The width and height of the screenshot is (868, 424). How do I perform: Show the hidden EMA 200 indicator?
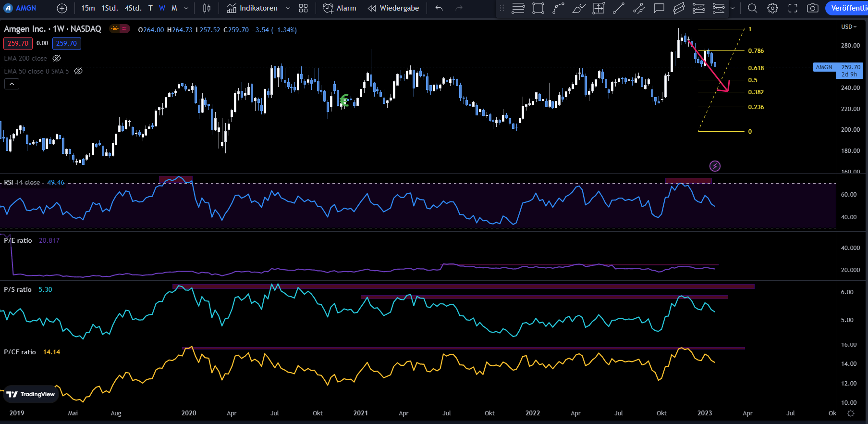(57, 58)
